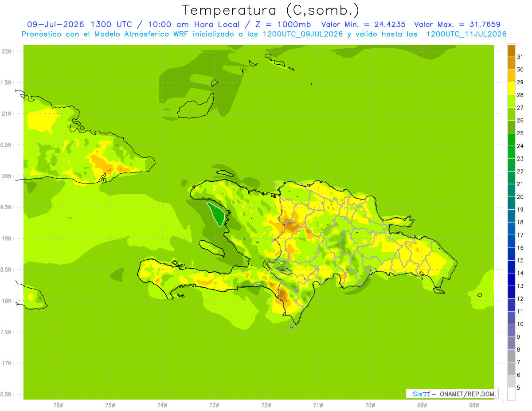Click the color bar label "15"
This screenshot has width=532, height=411.
520,260
